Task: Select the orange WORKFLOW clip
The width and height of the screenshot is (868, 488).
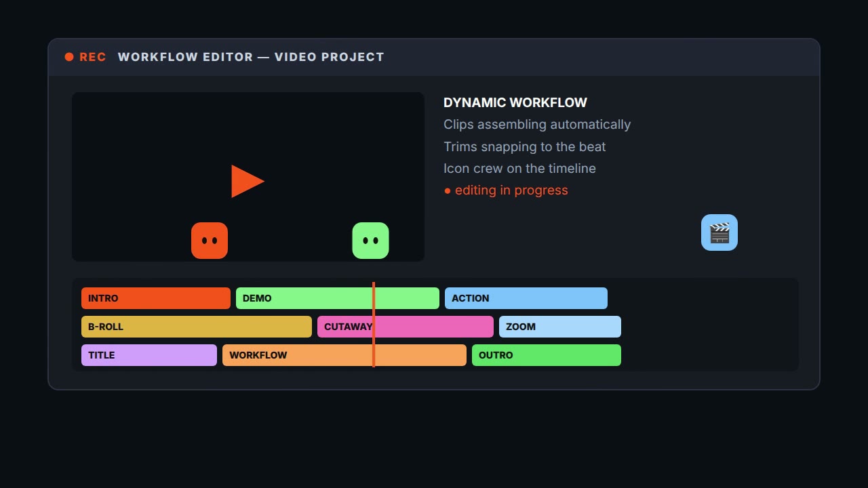Action: coord(344,355)
